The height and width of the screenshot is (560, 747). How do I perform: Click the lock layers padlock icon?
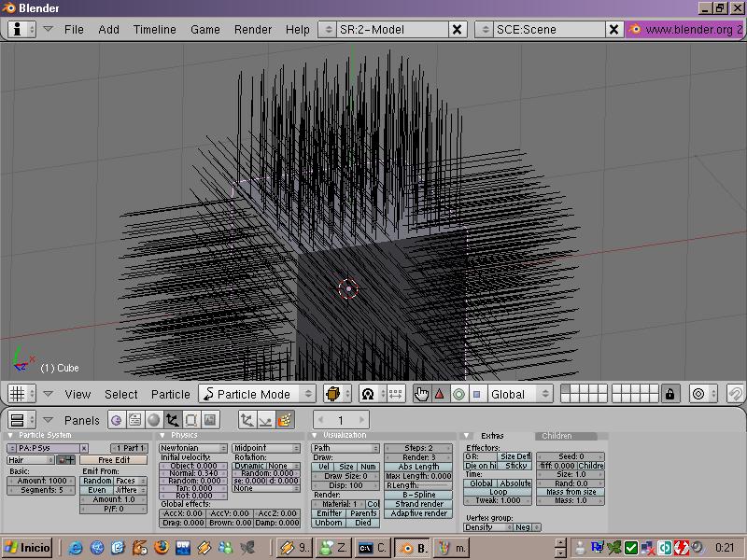[669, 394]
